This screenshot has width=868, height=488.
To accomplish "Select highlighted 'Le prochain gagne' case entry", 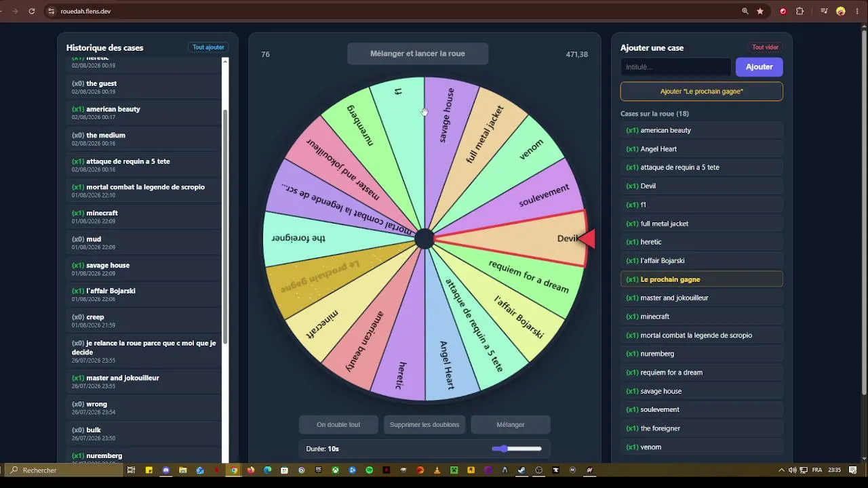I will [702, 279].
